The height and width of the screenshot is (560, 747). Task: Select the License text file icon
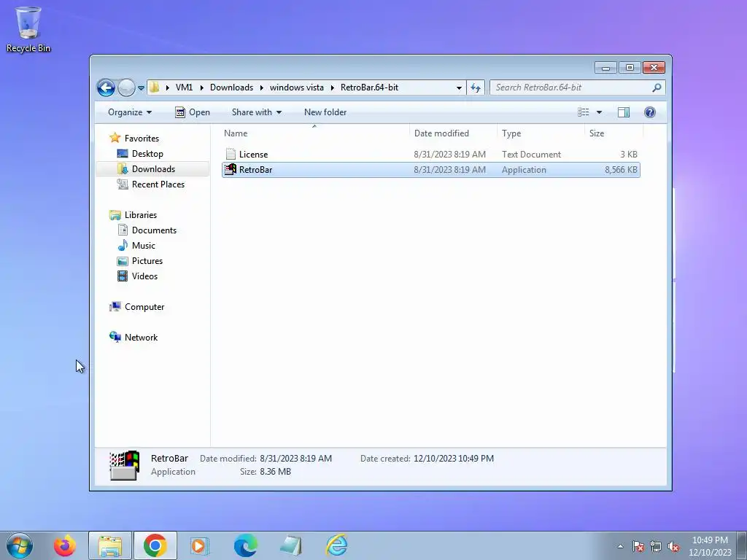click(x=231, y=154)
